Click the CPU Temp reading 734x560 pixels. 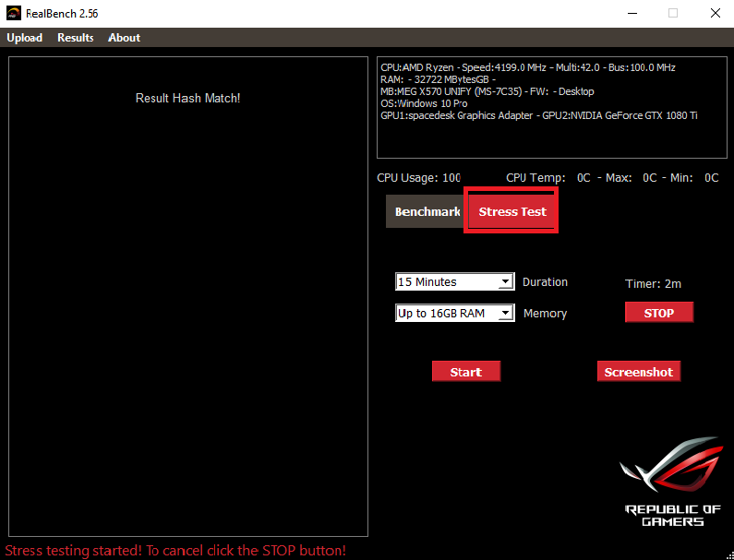click(548, 178)
